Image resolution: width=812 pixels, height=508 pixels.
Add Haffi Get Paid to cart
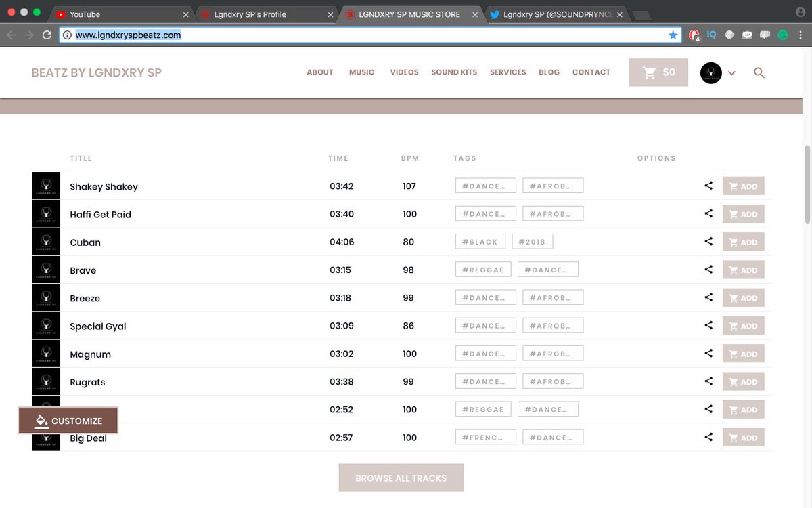[743, 214]
